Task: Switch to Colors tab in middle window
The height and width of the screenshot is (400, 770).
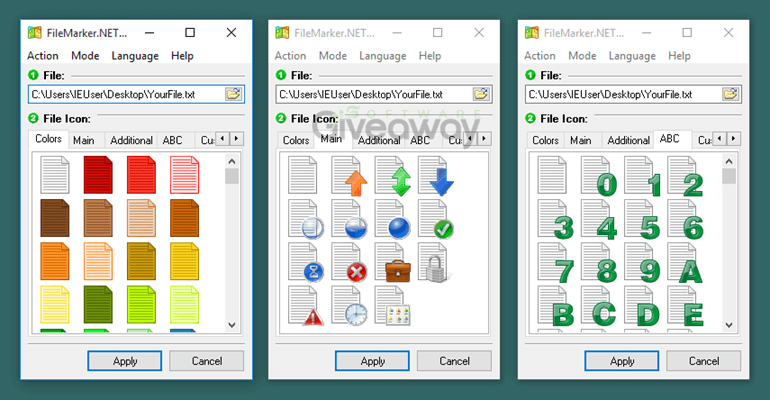Action: coord(296,140)
